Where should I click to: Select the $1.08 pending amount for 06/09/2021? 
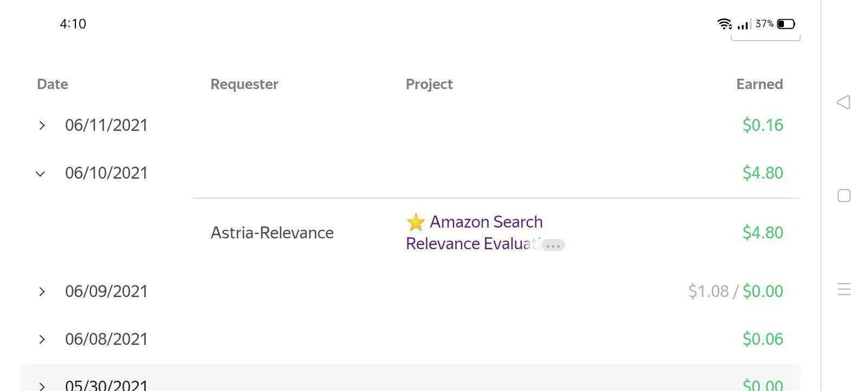pyautogui.click(x=709, y=292)
